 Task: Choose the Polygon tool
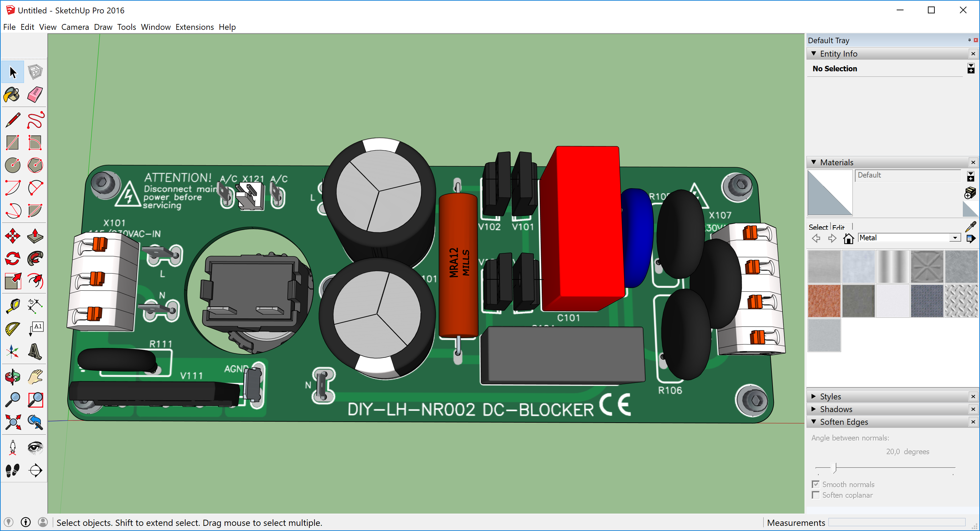(35, 165)
